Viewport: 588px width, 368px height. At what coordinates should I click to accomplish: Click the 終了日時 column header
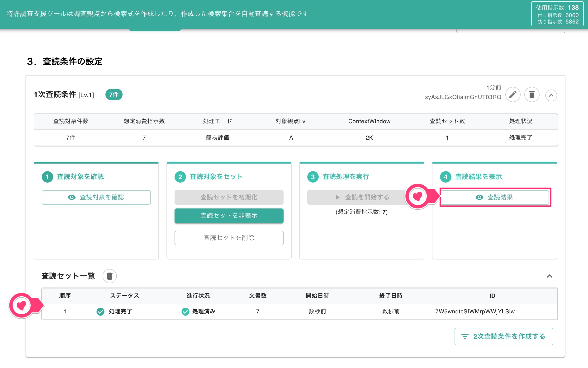[391, 296]
